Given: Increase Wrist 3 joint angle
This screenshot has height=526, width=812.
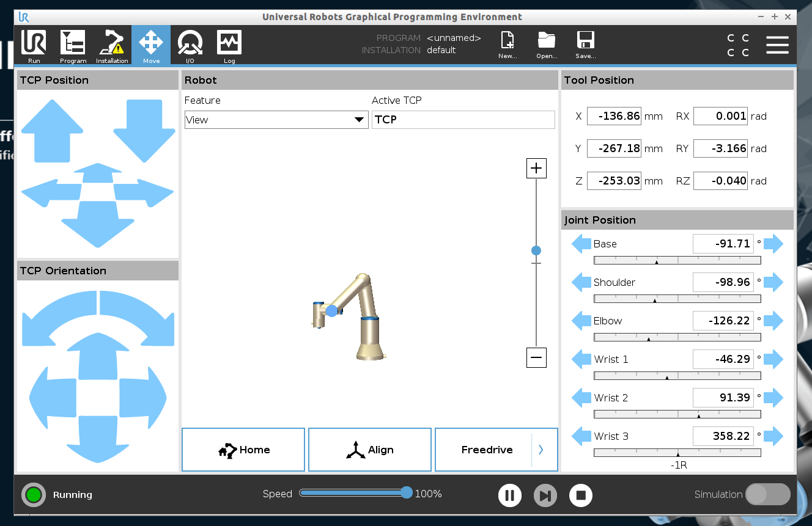Looking at the screenshot, I should (x=773, y=436).
